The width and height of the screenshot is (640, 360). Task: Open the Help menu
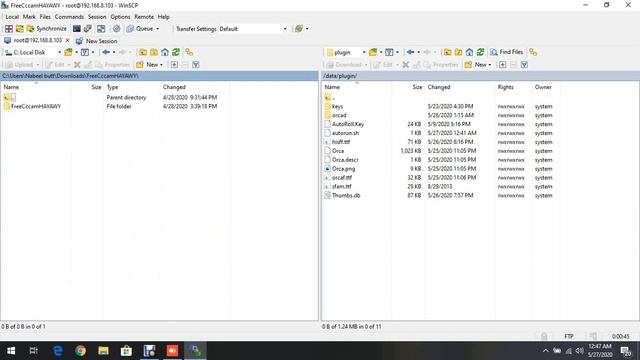tap(163, 17)
